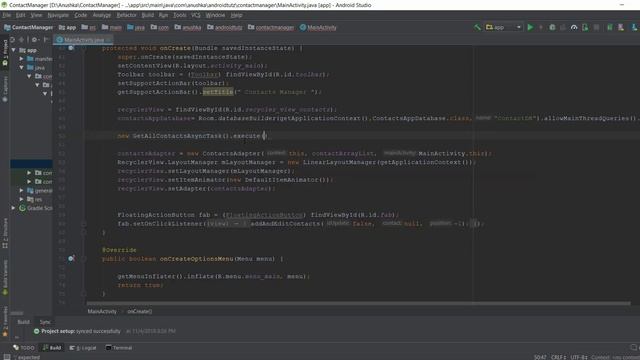Select the MainActivity.java editor tab
The height and width of the screenshot is (360, 640).
click(83, 40)
